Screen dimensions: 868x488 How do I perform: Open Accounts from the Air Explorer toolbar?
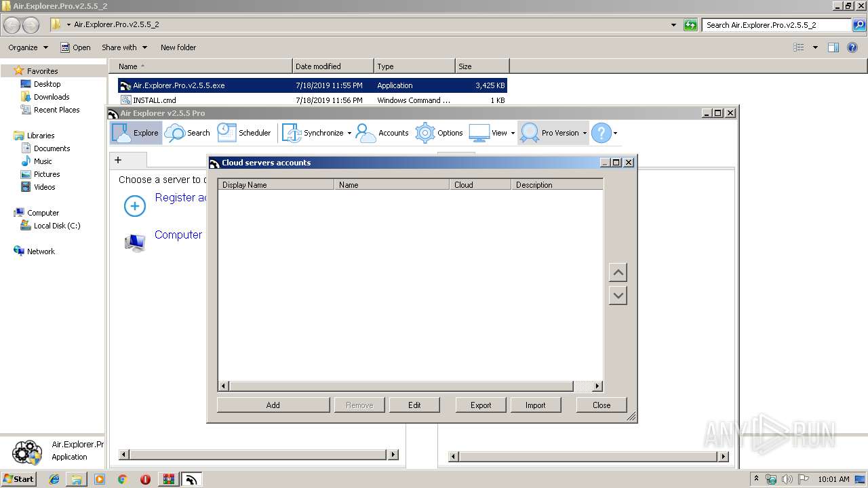click(x=382, y=133)
